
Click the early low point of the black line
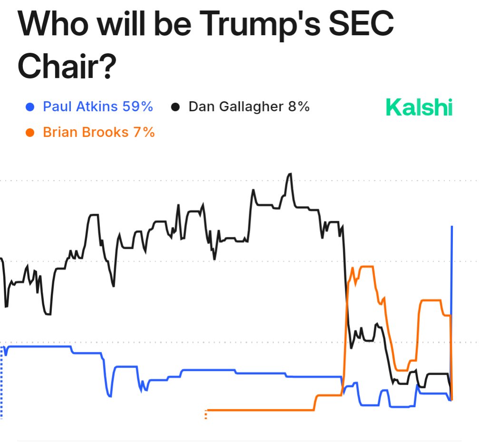tap(47, 314)
